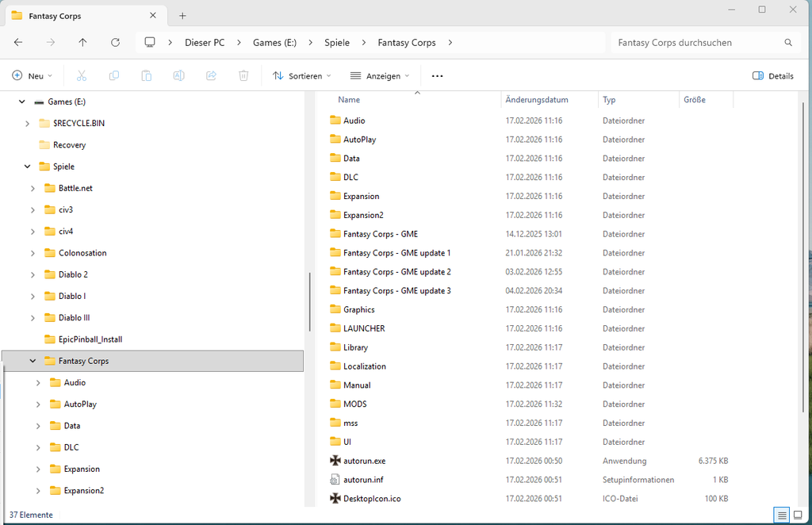This screenshot has height=525, width=812.
Task: Go forward with the forward arrow
Action: tap(50, 43)
